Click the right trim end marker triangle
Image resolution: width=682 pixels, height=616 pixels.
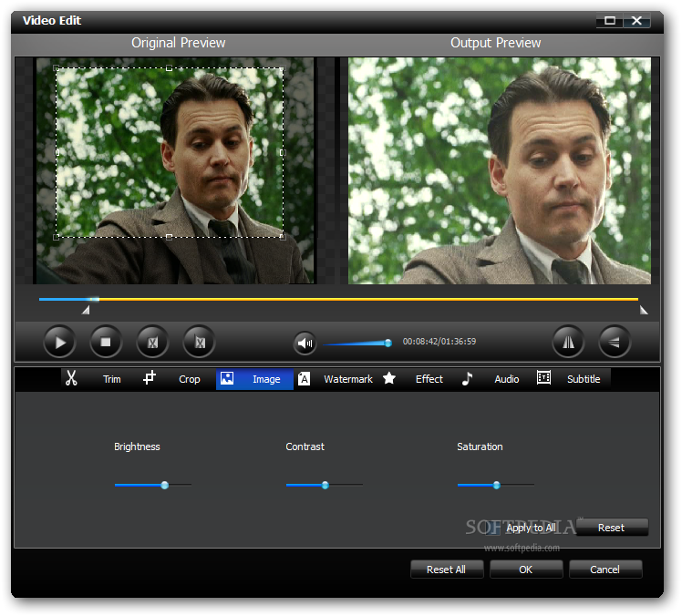[x=644, y=310]
